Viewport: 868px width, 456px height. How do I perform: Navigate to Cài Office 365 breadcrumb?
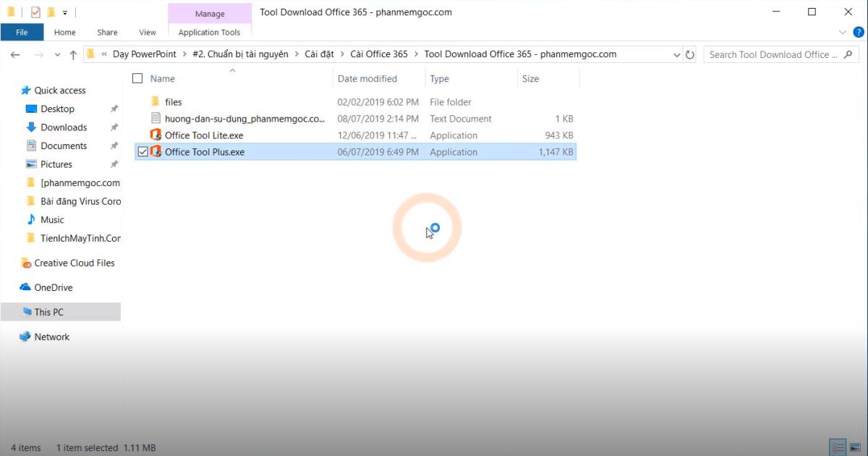pos(379,54)
